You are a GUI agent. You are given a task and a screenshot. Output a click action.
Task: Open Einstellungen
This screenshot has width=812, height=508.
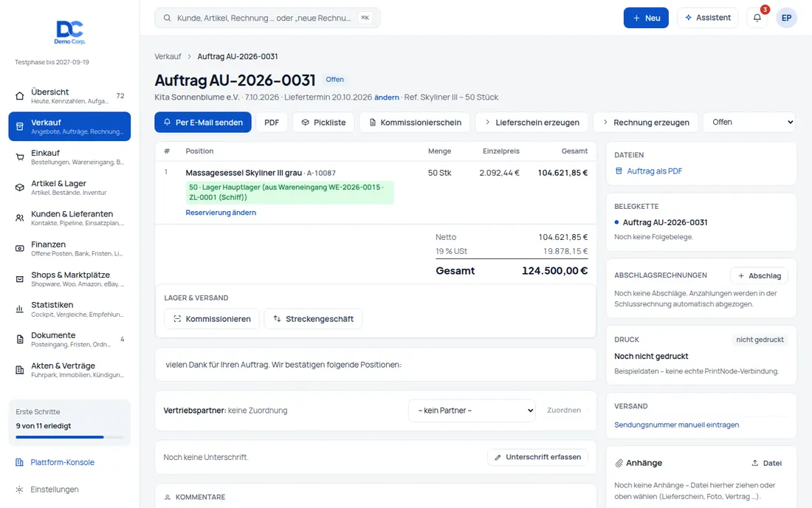coord(55,490)
